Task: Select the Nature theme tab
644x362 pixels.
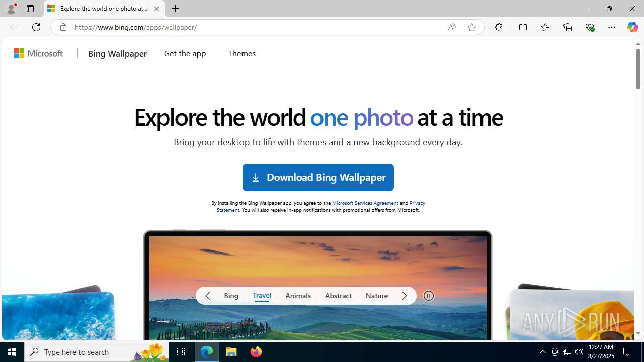Action: click(377, 296)
